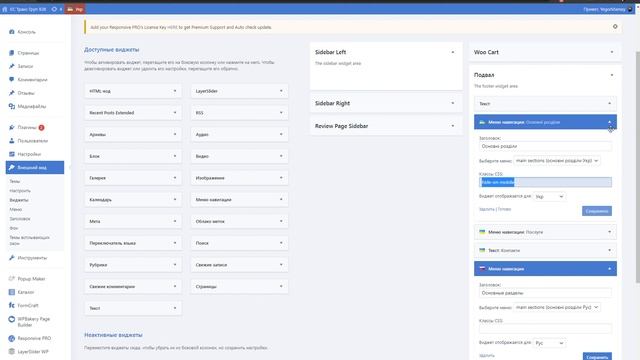The height and width of the screenshot is (360, 640).
Task: Expand Текст Контакти footer widget
Action: click(609, 250)
